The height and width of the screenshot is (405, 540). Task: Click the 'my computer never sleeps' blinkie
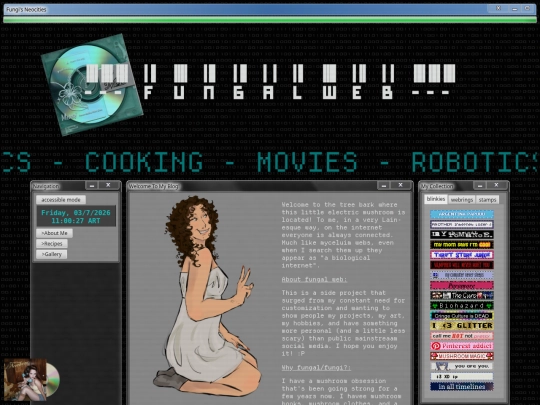click(x=462, y=275)
